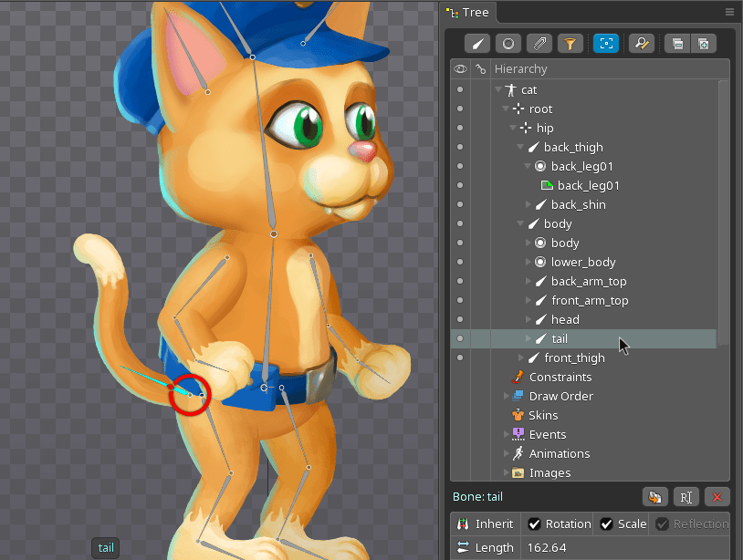This screenshot has height=560, width=743.
Task: Toggle the slots filter circle button
Action: click(x=508, y=43)
